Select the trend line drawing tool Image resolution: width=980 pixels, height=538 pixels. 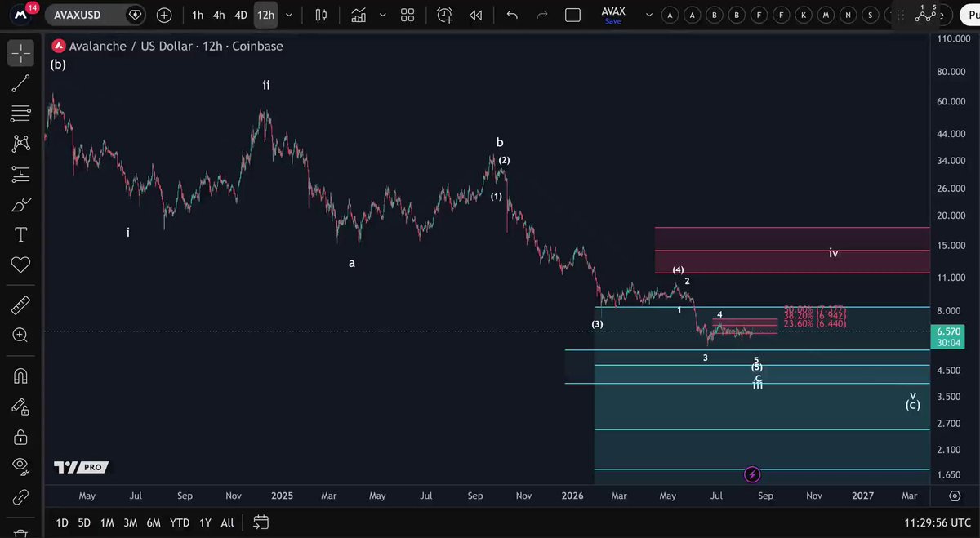point(20,82)
